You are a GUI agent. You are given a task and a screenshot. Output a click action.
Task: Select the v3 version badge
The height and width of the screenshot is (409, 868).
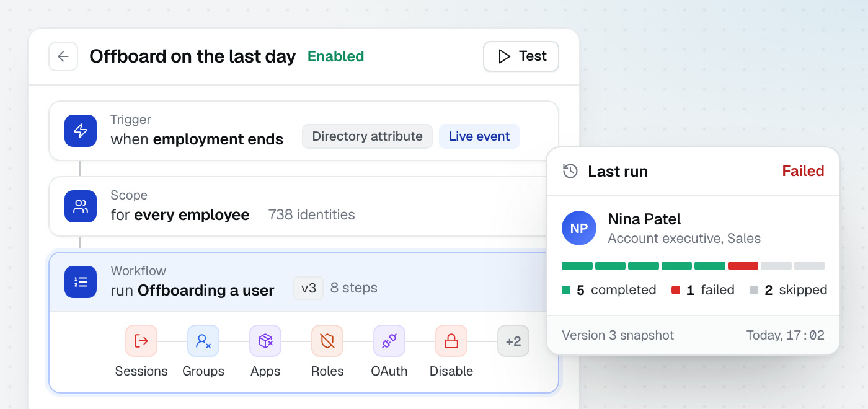coord(309,288)
